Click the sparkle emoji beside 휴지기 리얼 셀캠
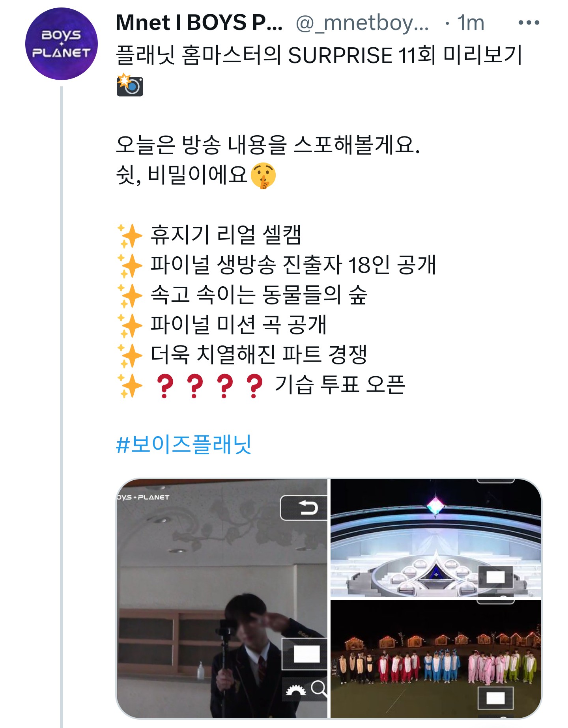This screenshot has width=568, height=728. pos(130,235)
